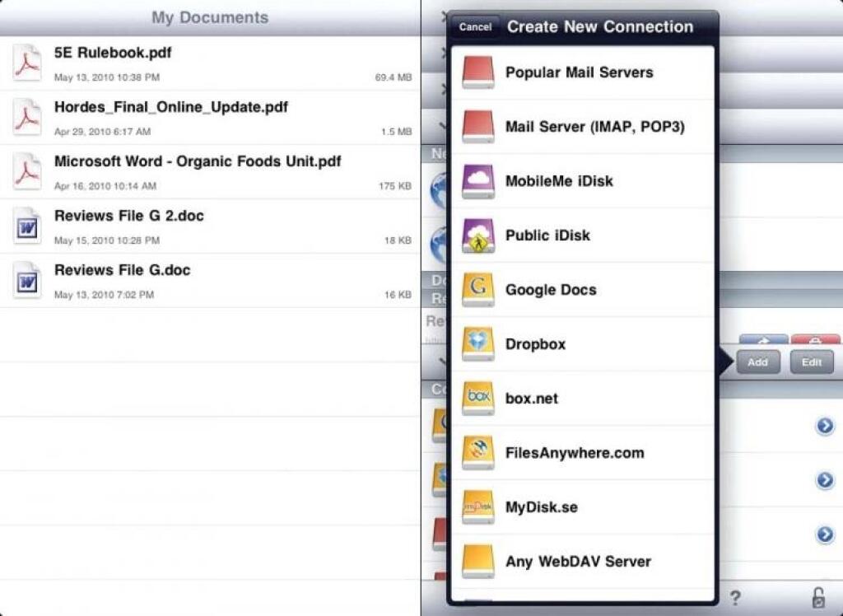Click date 'Apr 29, 2010 6:17 AM'
This screenshot has width=843, height=616.
tap(102, 132)
